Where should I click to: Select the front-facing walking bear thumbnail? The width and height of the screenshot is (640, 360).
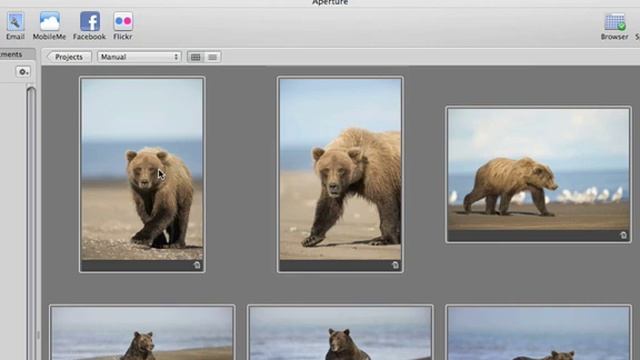142,174
